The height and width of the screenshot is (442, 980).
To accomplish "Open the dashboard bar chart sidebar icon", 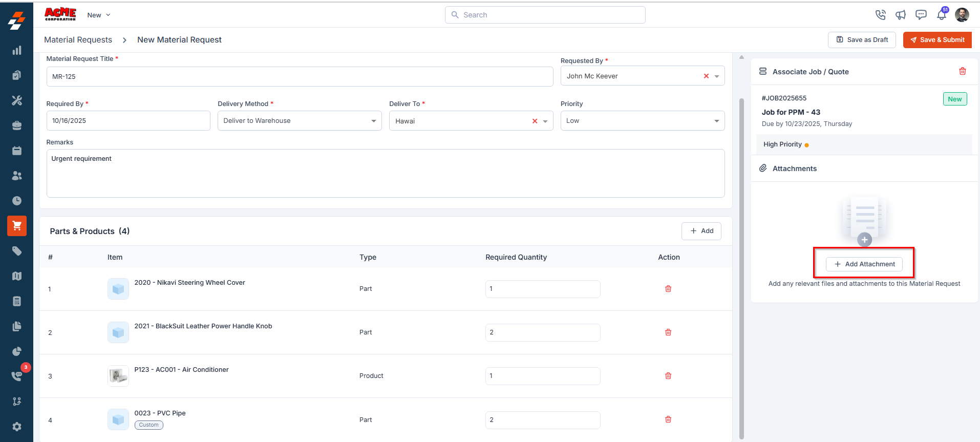I will tap(17, 50).
